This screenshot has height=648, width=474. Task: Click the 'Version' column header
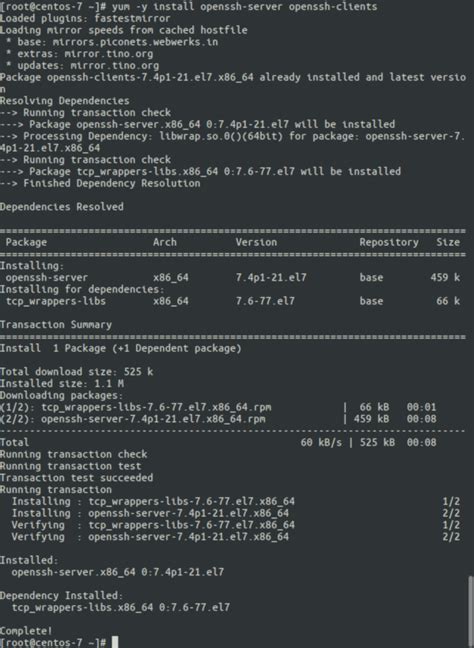point(256,242)
